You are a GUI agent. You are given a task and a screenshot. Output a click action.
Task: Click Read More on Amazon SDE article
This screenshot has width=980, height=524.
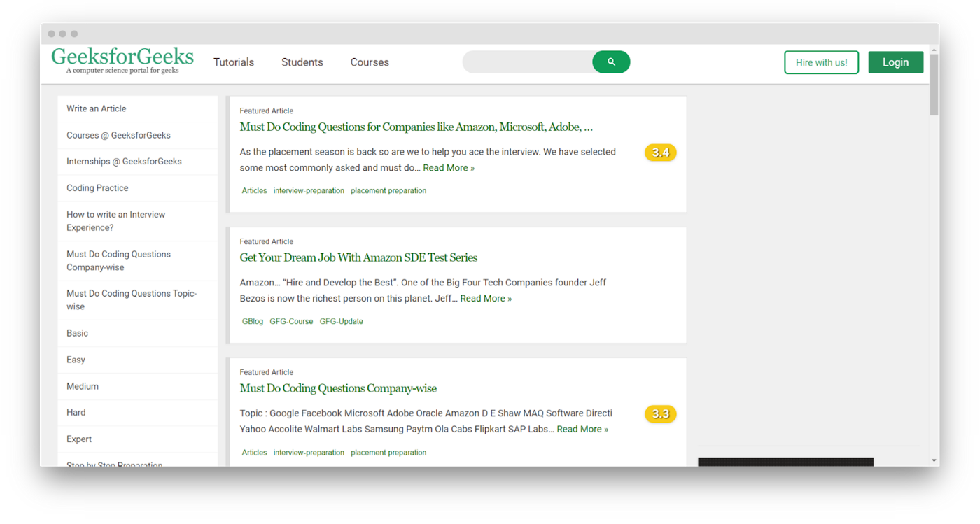(x=486, y=299)
